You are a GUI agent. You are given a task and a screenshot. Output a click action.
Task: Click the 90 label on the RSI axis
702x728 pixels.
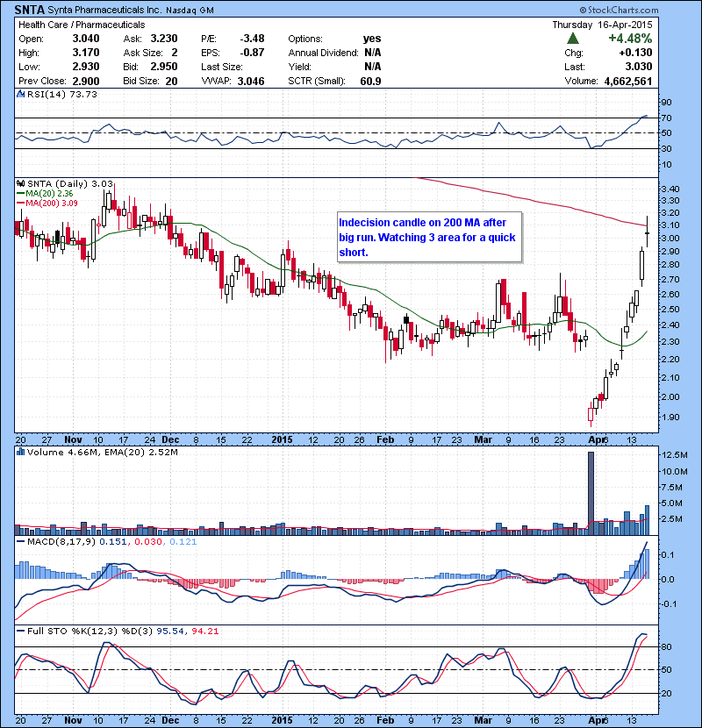[x=666, y=102]
